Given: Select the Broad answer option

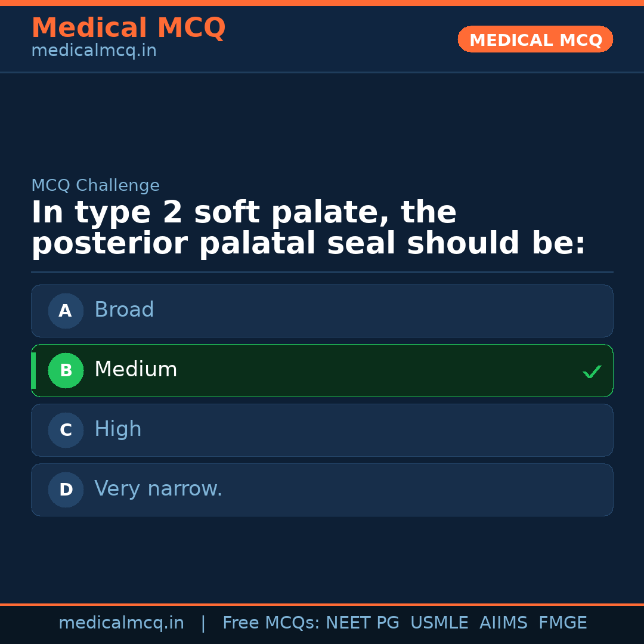Looking at the screenshot, I should coord(322,311).
